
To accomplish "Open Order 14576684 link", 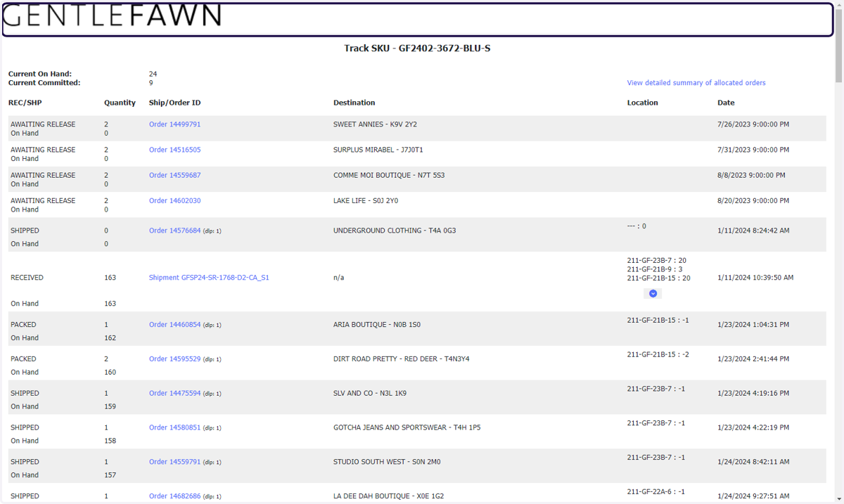I will tap(174, 231).
